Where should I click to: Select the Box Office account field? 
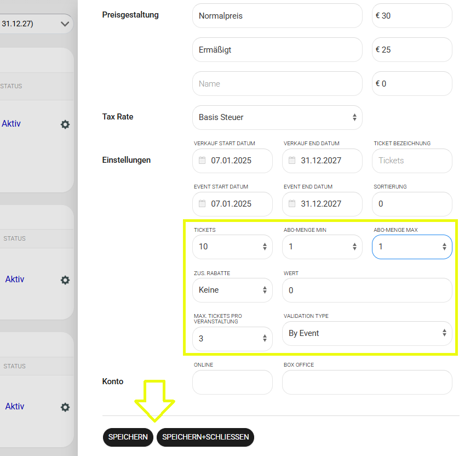point(367,382)
